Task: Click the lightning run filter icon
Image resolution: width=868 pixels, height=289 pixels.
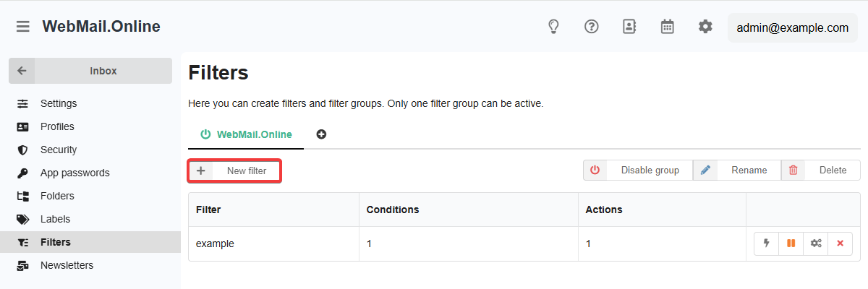Action: 767,243
